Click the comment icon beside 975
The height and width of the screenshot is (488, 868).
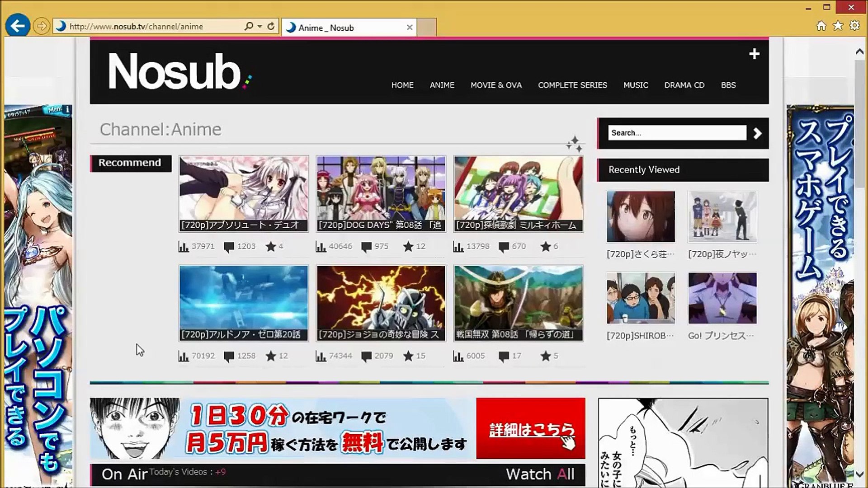click(x=367, y=247)
